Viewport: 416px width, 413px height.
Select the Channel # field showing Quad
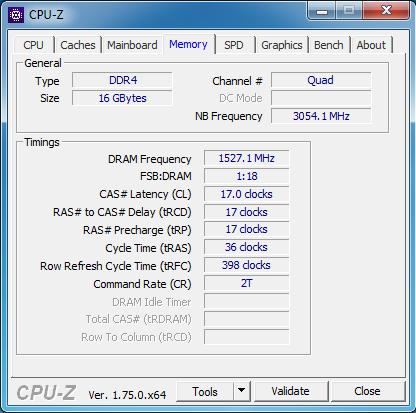[321, 80]
